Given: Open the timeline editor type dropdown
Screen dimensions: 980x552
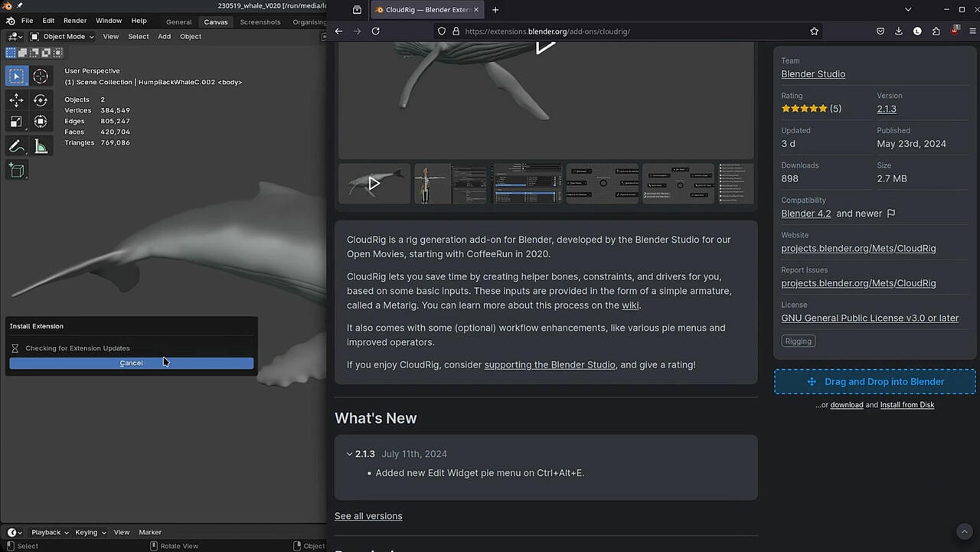Looking at the screenshot, I should pos(15,532).
